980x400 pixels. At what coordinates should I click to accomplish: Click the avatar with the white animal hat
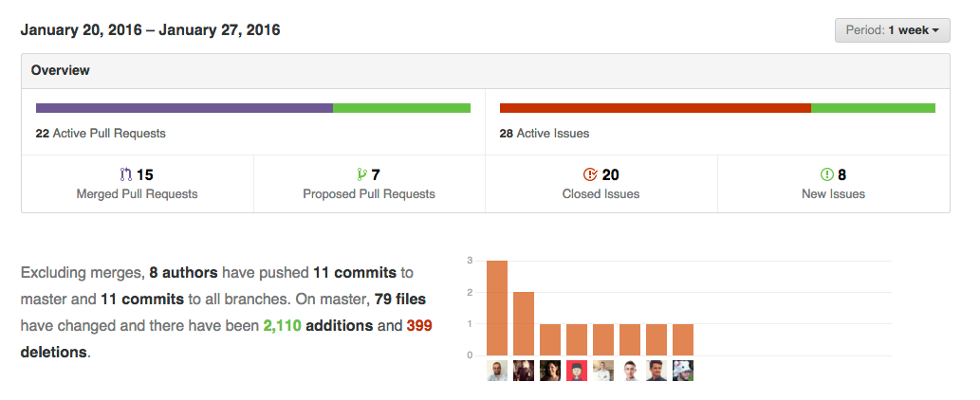click(683, 371)
